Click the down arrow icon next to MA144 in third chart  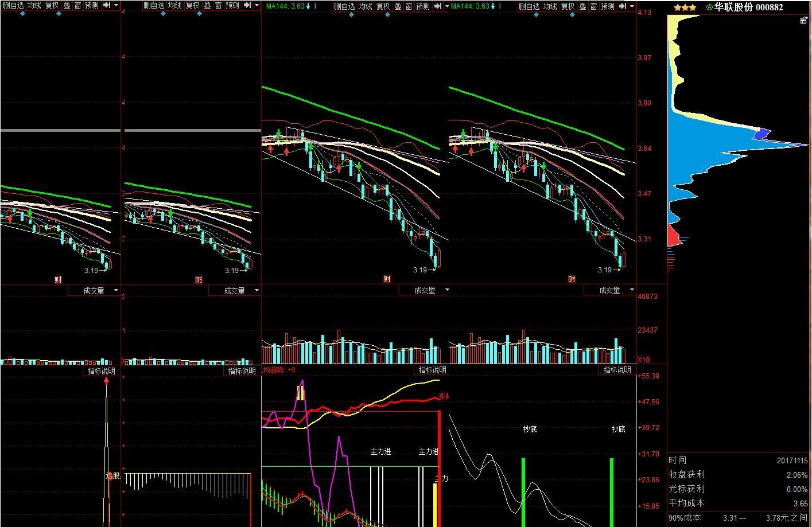tap(308, 6)
